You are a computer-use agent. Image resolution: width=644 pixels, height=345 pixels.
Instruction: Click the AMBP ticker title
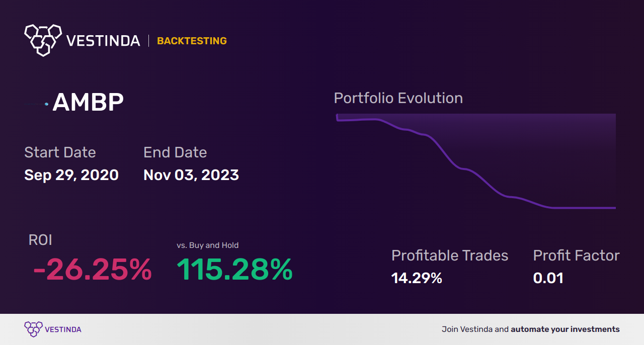(x=88, y=103)
